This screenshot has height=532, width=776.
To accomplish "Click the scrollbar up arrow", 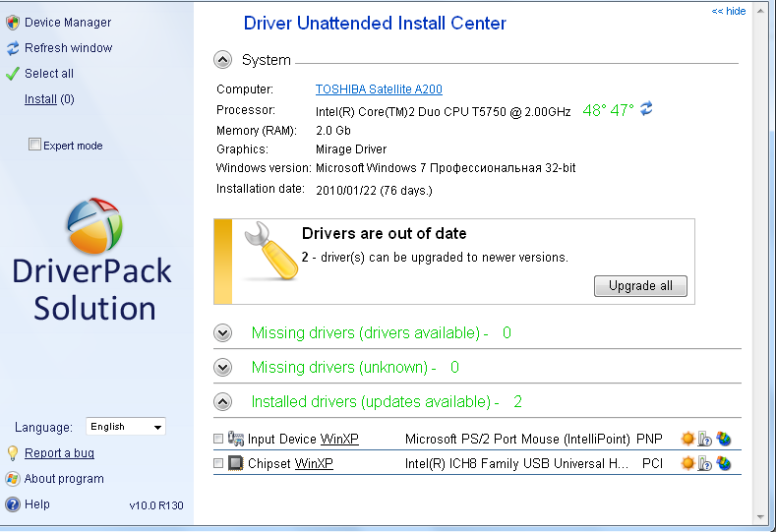I will [x=760, y=11].
